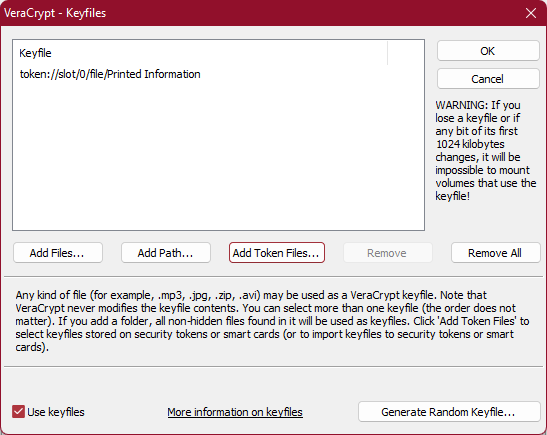Click the WARNING text about losing keyfiles
547x435 pixels.
tap(486, 150)
